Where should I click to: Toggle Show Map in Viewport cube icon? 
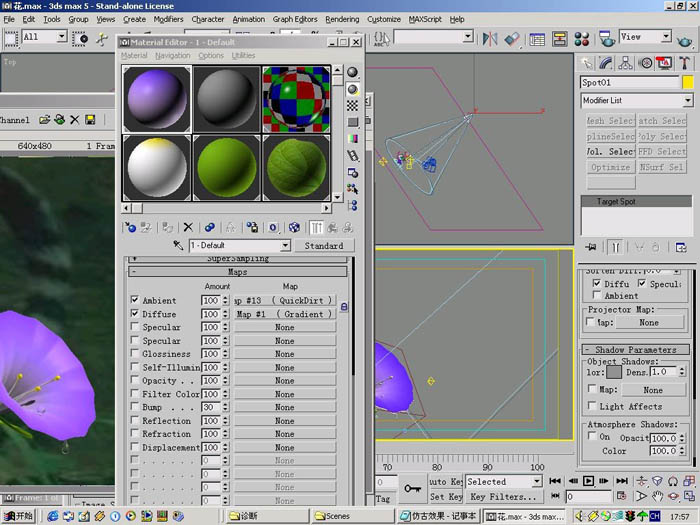pos(294,228)
